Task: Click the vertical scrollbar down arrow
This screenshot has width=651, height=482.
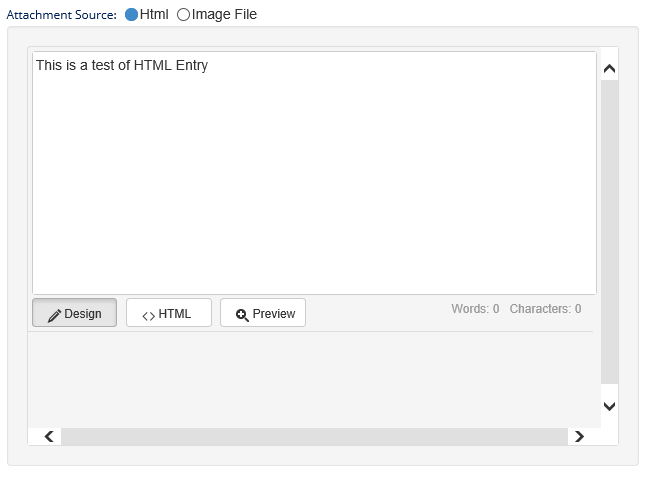Action: (609, 406)
